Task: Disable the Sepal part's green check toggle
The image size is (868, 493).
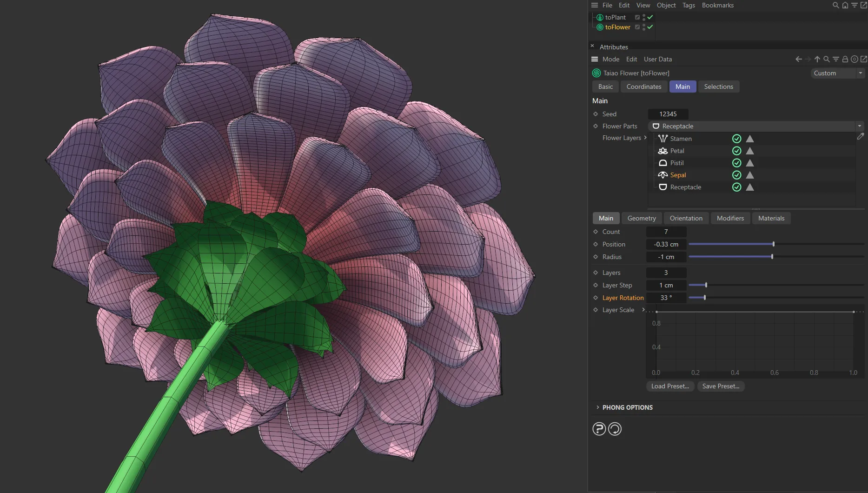Action: pos(736,175)
